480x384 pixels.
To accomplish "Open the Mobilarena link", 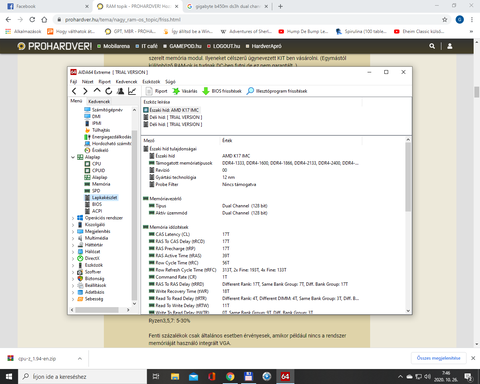I will (114, 46).
